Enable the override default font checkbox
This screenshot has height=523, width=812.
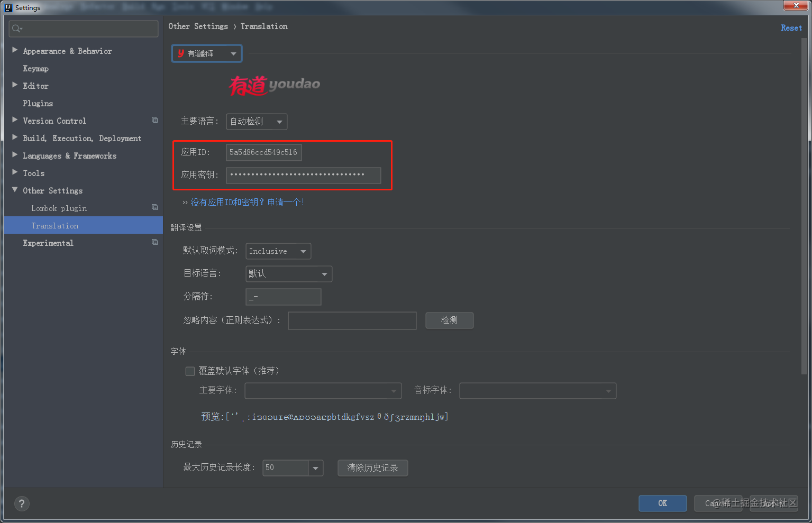[190, 371]
